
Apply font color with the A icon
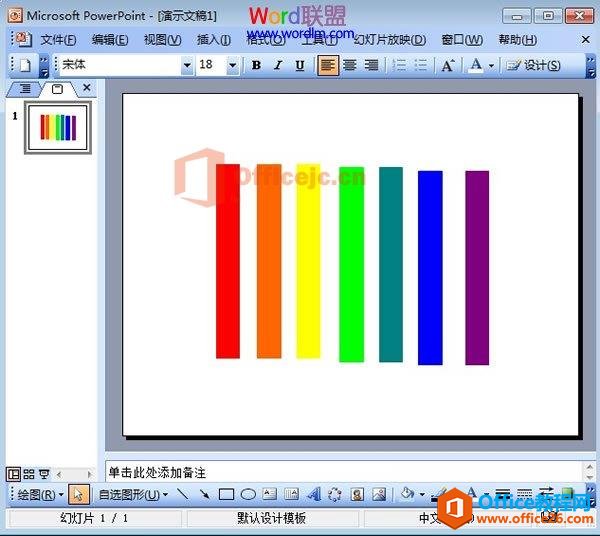point(476,65)
